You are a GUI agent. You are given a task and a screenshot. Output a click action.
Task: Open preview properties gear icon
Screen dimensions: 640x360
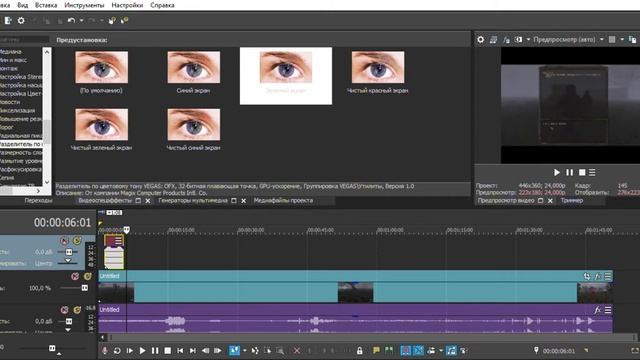(x=481, y=40)
